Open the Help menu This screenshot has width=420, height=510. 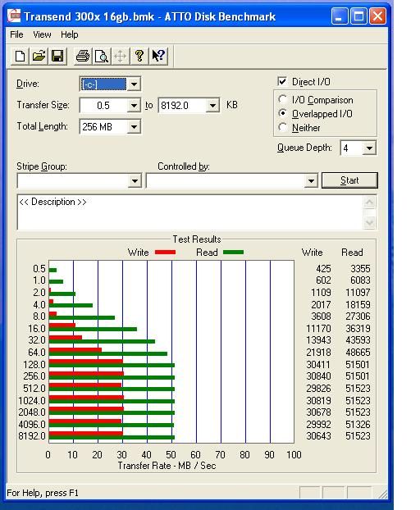[x=69, y=34]
